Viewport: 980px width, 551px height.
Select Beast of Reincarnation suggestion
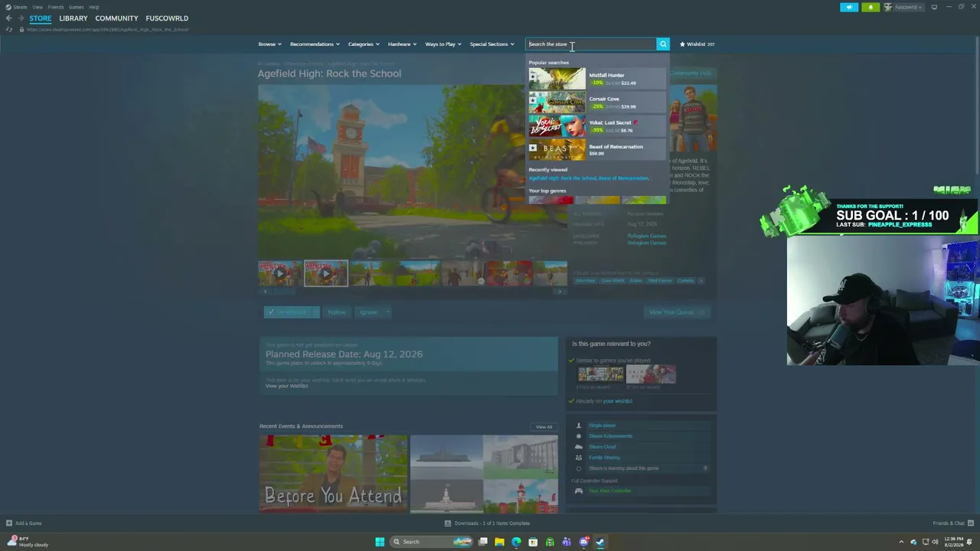point(596,150)
